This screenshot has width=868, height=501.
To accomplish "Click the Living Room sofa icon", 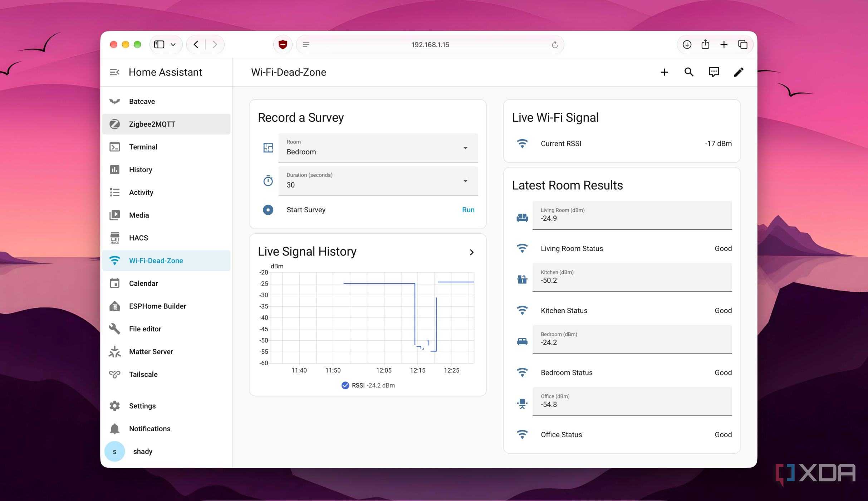I will coord(522,218).
